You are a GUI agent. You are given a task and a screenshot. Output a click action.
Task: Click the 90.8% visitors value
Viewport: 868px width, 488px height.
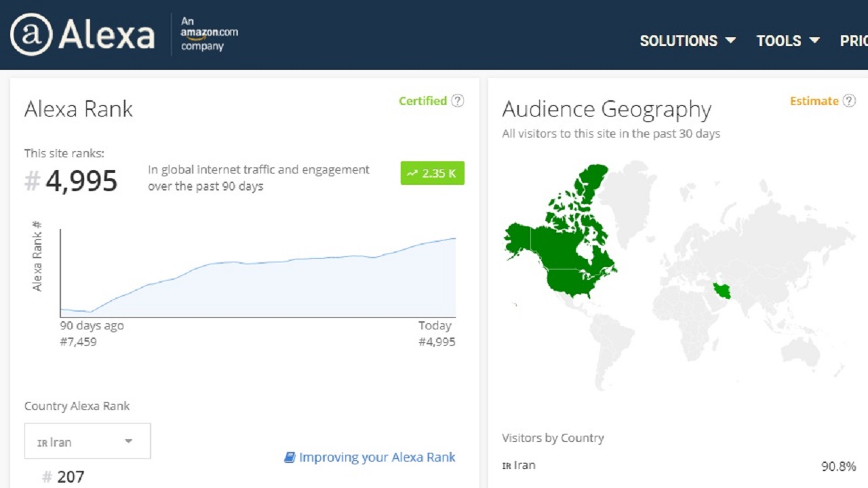coord(838,466)
